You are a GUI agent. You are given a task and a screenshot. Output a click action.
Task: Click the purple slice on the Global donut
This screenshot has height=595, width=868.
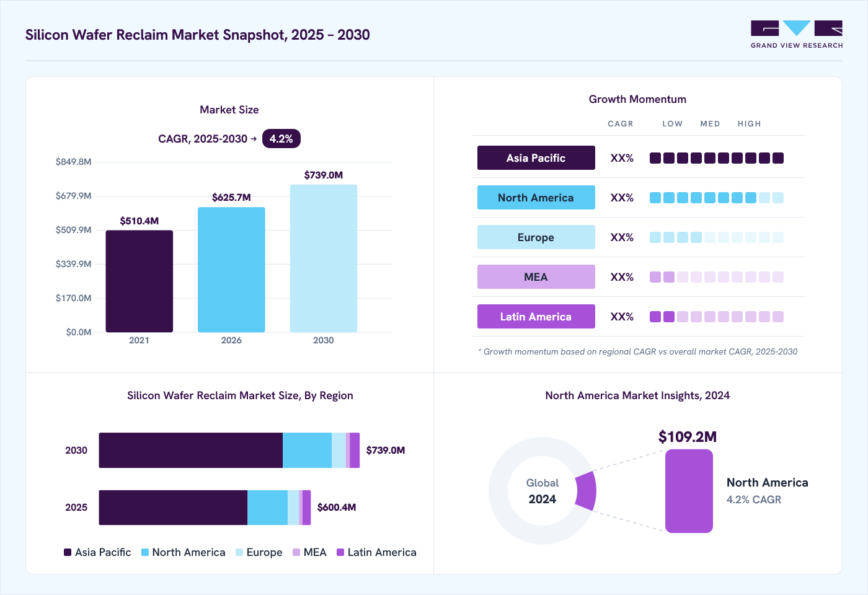click(x=586, y=491)
